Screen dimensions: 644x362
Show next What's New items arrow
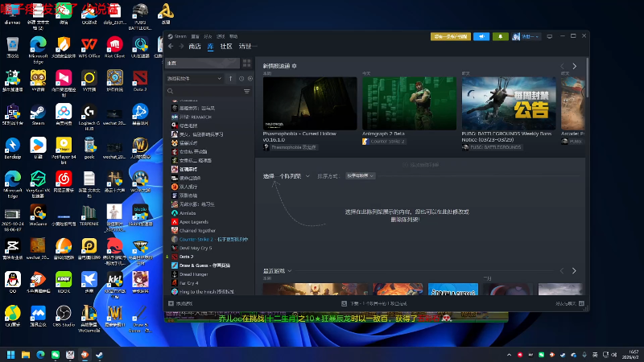point(575,66)
